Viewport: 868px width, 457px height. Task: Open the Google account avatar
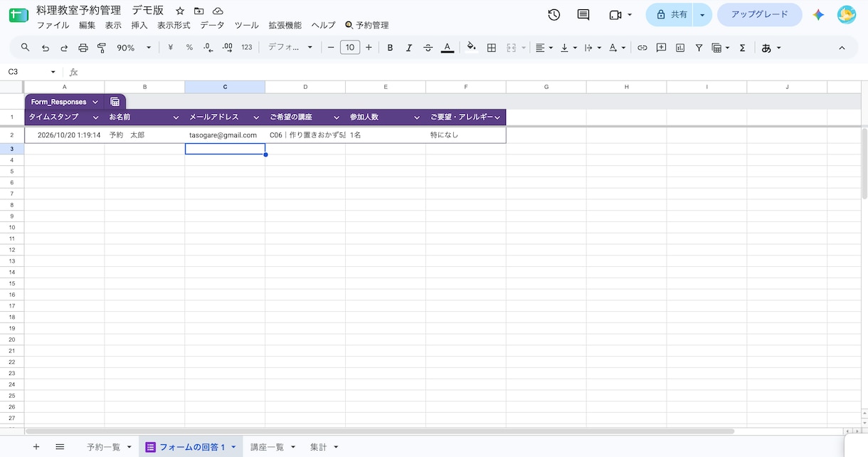click(x=847, y=15)
